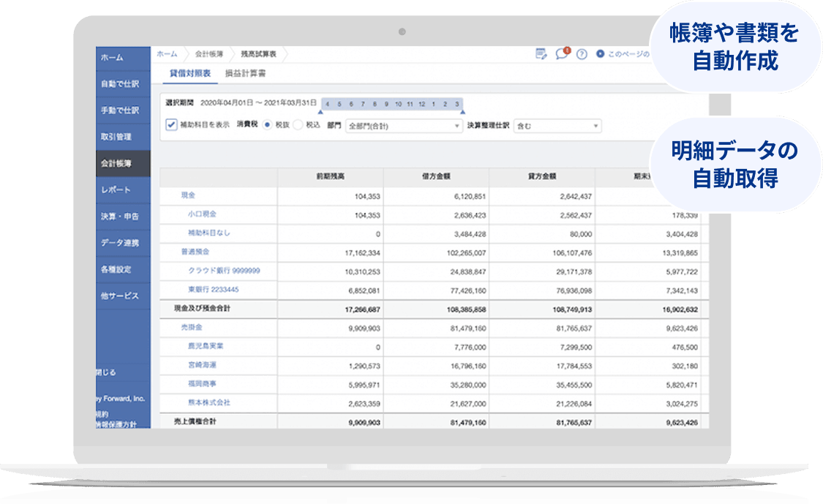Open 手動で仕訳 in the sidebar
The height and width of the screenshot is (504, 823).
tap(123, 110)
